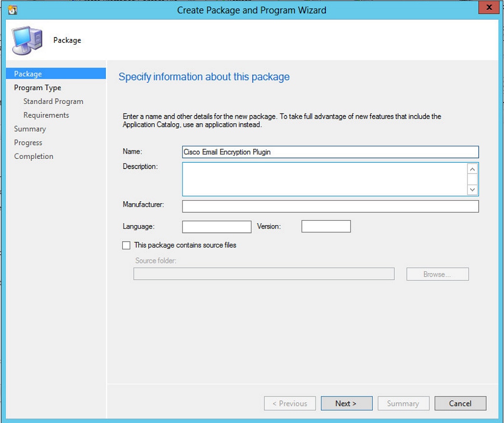Image resolution: width=504 pixels, height=423 pixels.
Task: Select the Package step in the sidebar
Action: [27, 74]
